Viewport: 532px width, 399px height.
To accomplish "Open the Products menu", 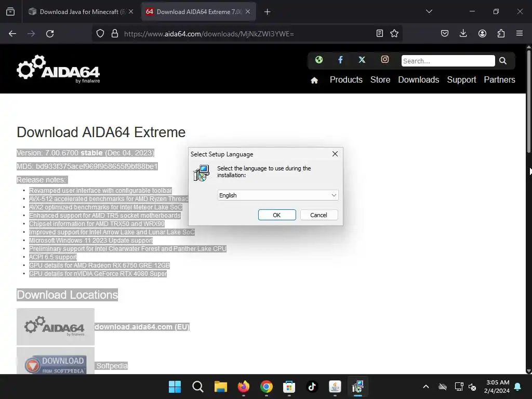I will pyautogui.click(x=346, y=79).
